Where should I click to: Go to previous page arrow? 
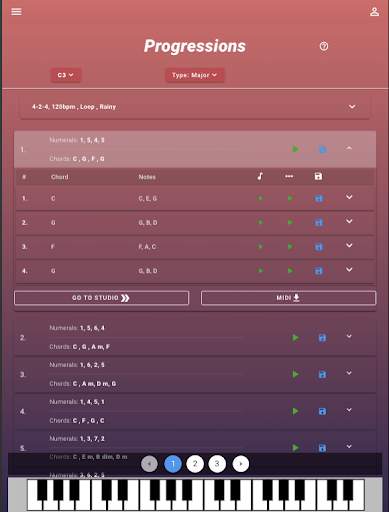pyautogui.click(x=149, y=464)
